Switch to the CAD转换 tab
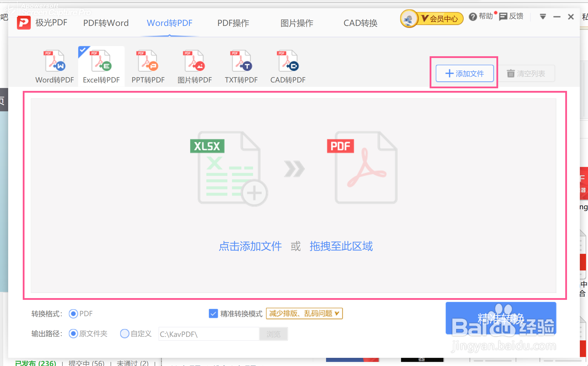Image resolution: width=588 pixels, height=366 pixels. pyautogui.click(x=360, y=23)
